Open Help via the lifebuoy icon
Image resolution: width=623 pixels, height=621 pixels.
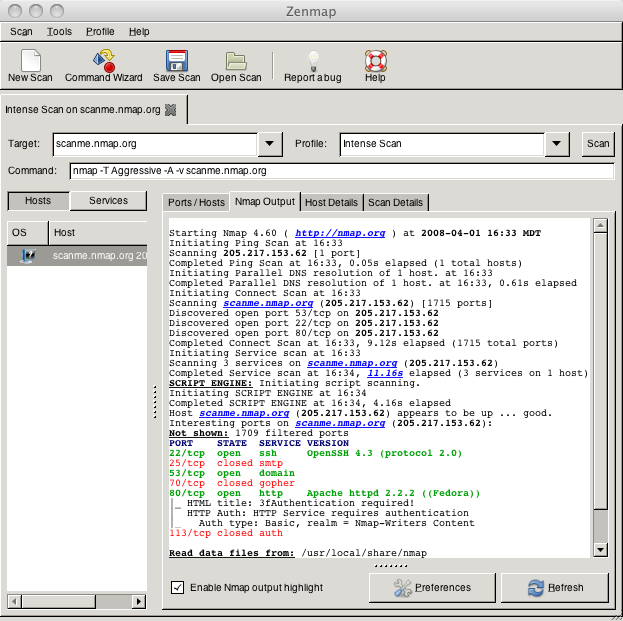375,60
